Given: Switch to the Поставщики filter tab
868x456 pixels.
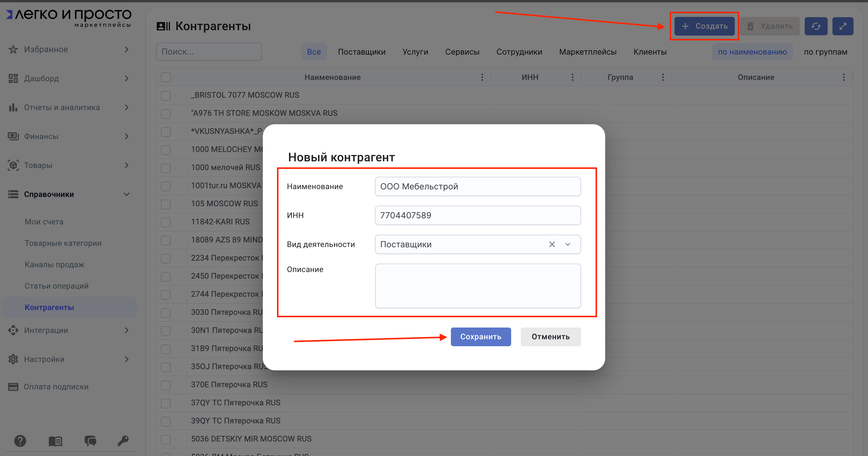Looking at the screenshot, I should click(361, 52).
